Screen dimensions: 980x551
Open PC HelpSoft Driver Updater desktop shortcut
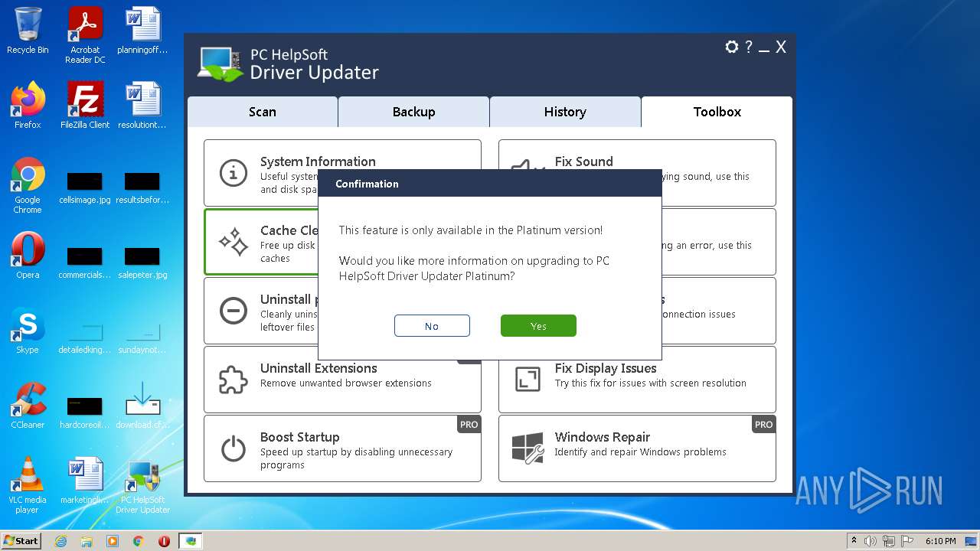click(142, 485)
